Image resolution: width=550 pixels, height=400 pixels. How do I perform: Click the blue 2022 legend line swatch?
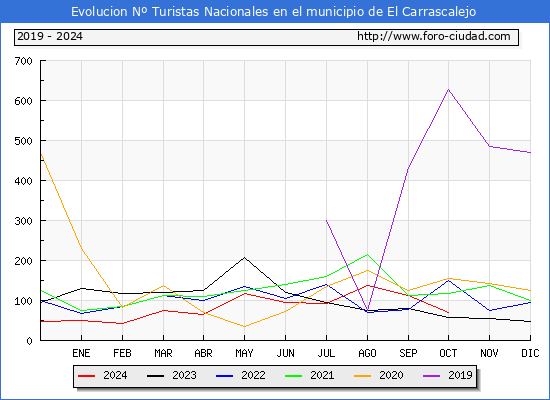224,376
